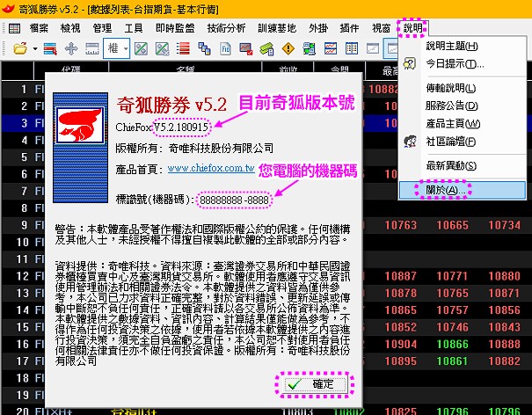Select highlighted row number 3
The height and width of the screenshot is (415, 532).
click(24, 123)
